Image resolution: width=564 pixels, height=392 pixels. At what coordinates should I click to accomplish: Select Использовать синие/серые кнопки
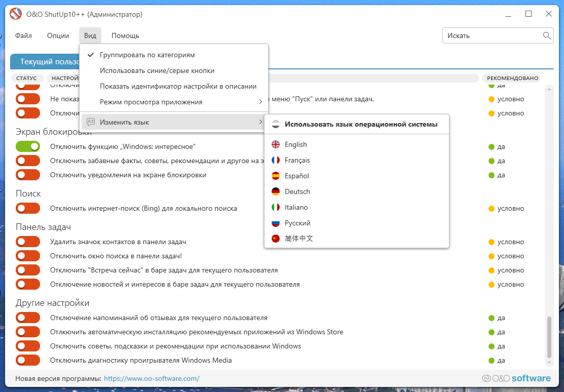tap(174, 70)
